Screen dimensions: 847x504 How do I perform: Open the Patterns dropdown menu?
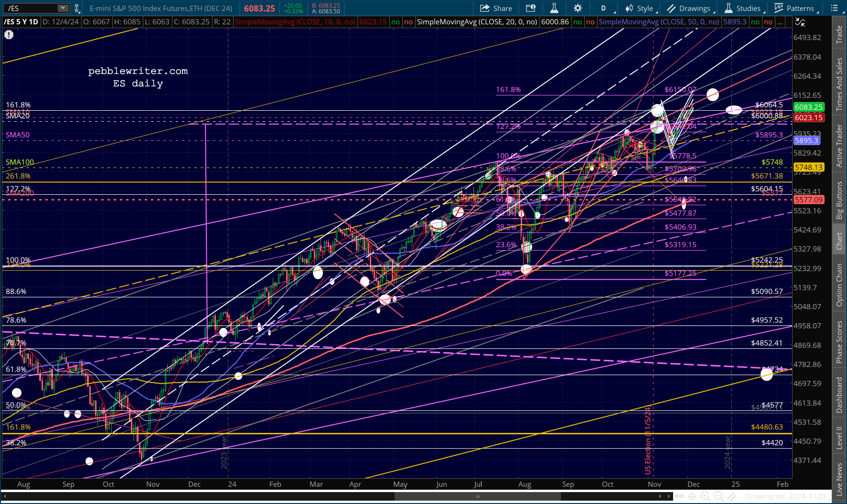796,8
